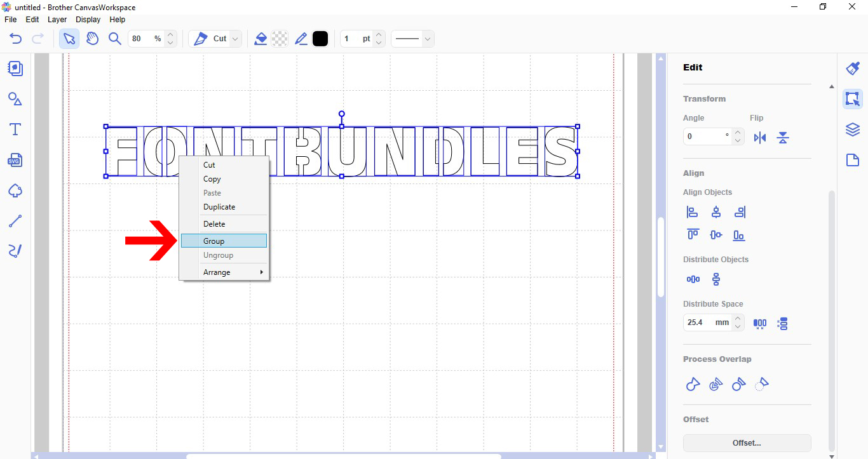This screenshot has height=459, width=868.
Task: Open the Shapes tool in sidebar
Action: coord(15,99)
